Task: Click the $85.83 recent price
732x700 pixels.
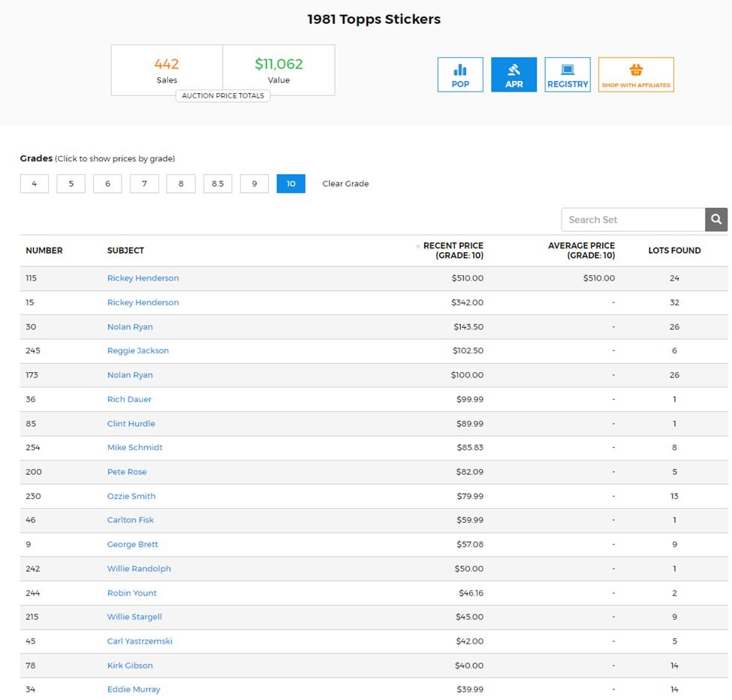Action: tap(470, 447)
